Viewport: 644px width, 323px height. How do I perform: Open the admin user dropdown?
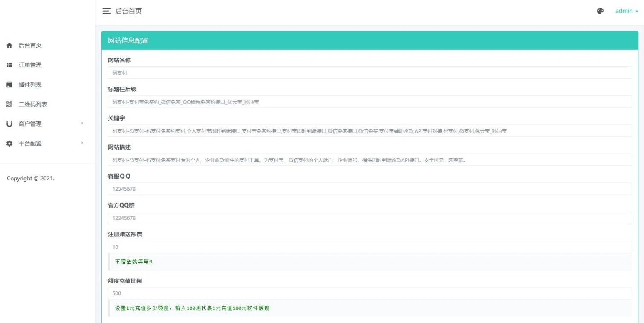(627, 11)
